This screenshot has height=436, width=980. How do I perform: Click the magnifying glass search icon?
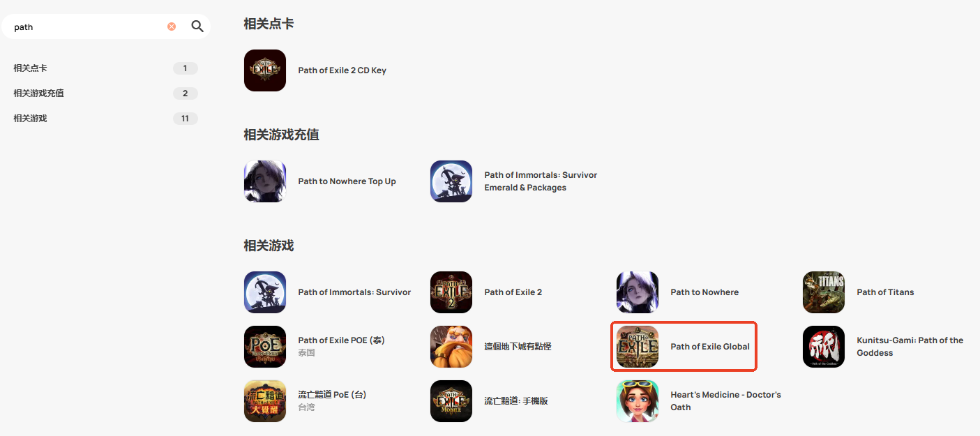[197, 27]
